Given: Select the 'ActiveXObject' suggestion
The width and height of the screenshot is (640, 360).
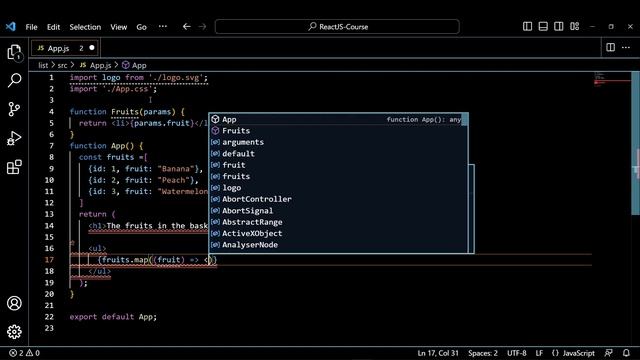Looking at the screenshot, I should point(338,233).
